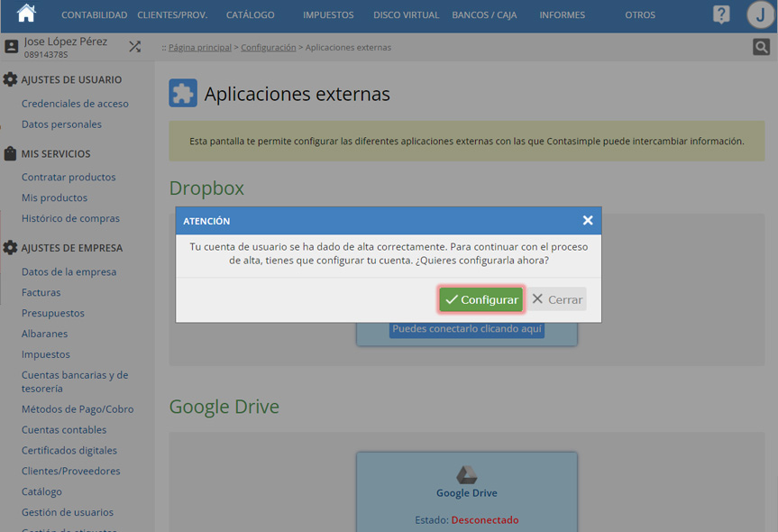Open Datos personales
The image size is (778, 532).
(x=61, y=124)
